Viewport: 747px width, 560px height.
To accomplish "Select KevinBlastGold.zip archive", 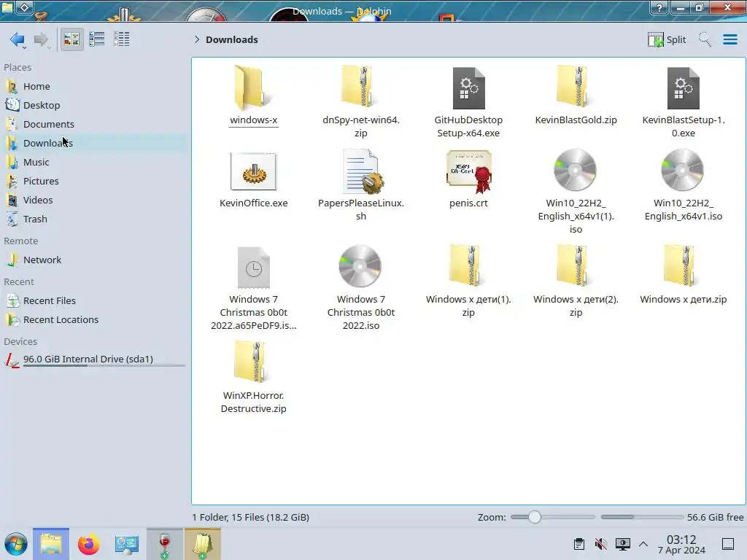I will (x=576, y=96).
